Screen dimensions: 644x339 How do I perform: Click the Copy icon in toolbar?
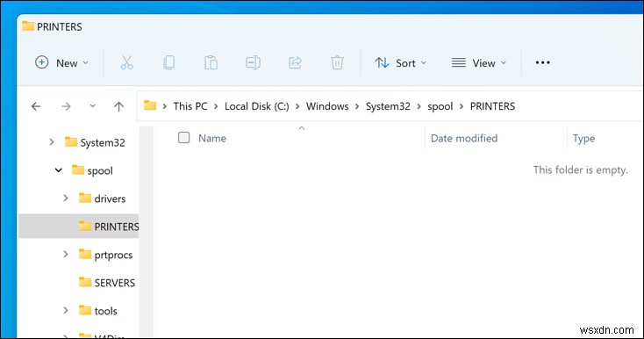[168, 62]
